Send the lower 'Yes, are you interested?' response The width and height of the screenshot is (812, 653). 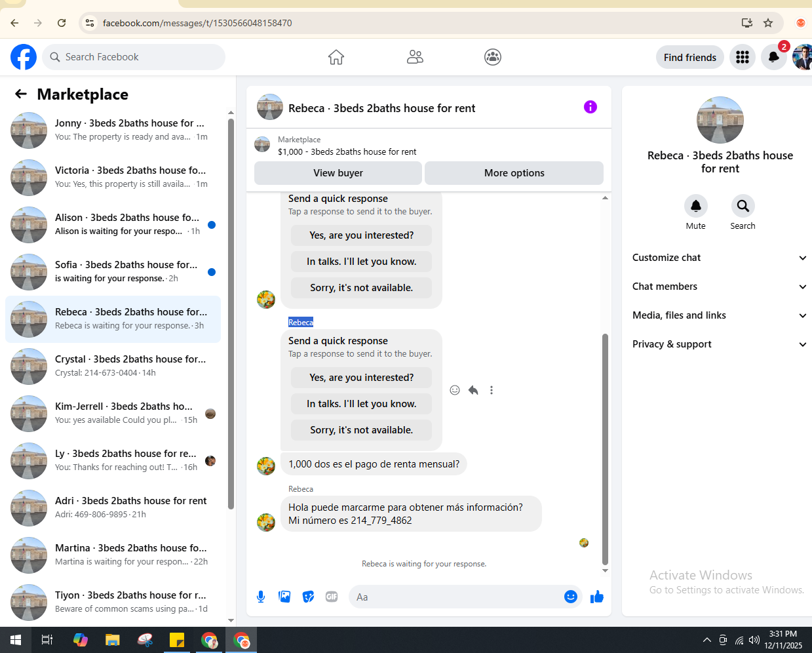pyautogui.click(x=362, y=378)
